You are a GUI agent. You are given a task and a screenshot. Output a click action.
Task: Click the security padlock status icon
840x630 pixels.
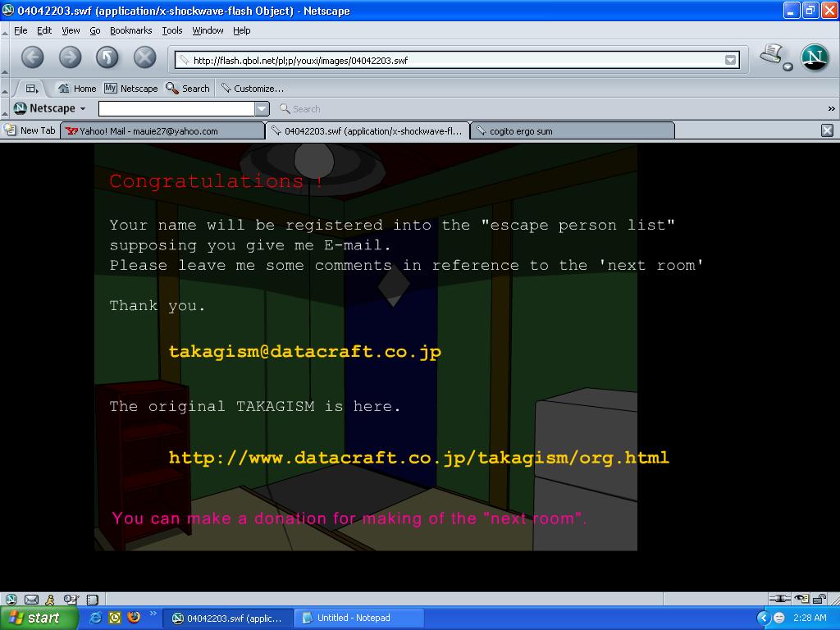tap(819, 598)
